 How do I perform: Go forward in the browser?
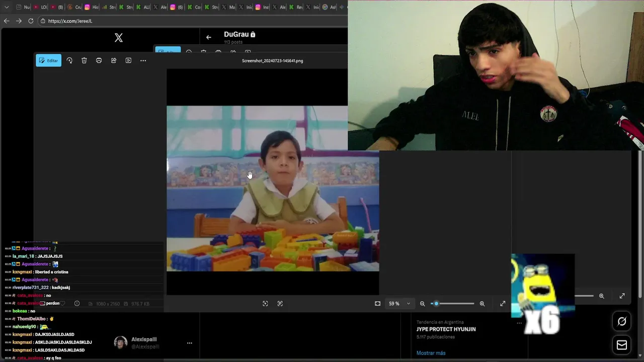point(19,21)
